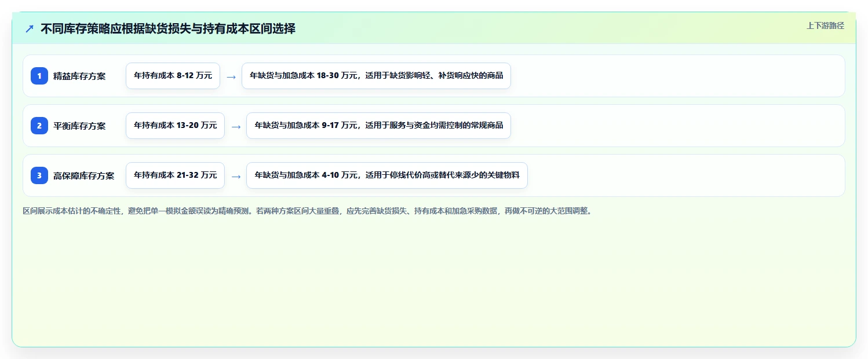Select the 平衡库存方案 label
This screenshot has height=359, width=868.
pos(79,126)
